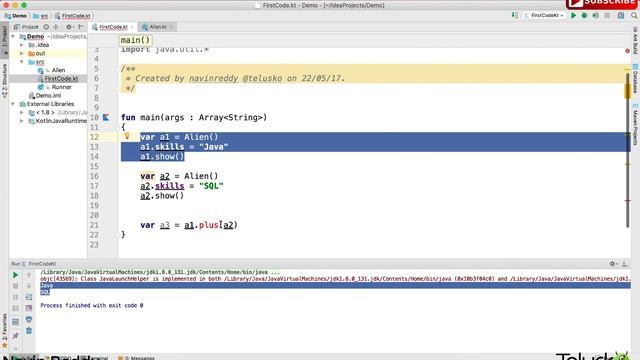Open the 0: Messages bottom tab
The image size is (640, 360).
[x=137, y=358]
